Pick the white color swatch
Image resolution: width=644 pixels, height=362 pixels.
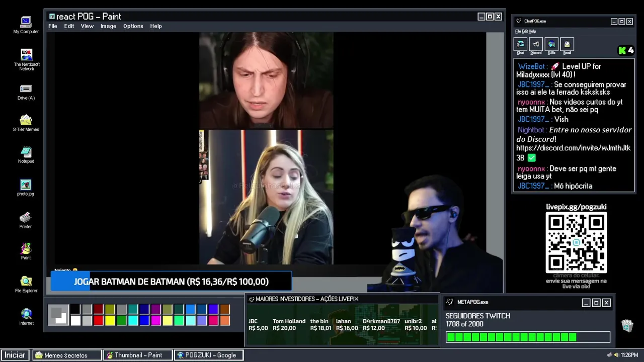75,320
